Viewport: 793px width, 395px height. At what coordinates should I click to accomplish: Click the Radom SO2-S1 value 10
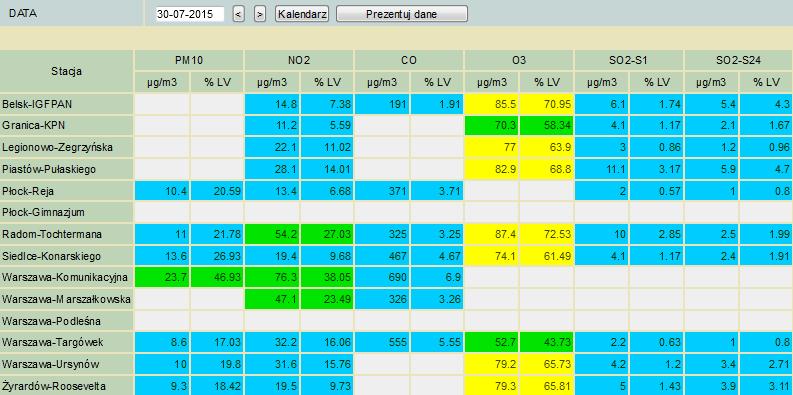click(602, 235)
